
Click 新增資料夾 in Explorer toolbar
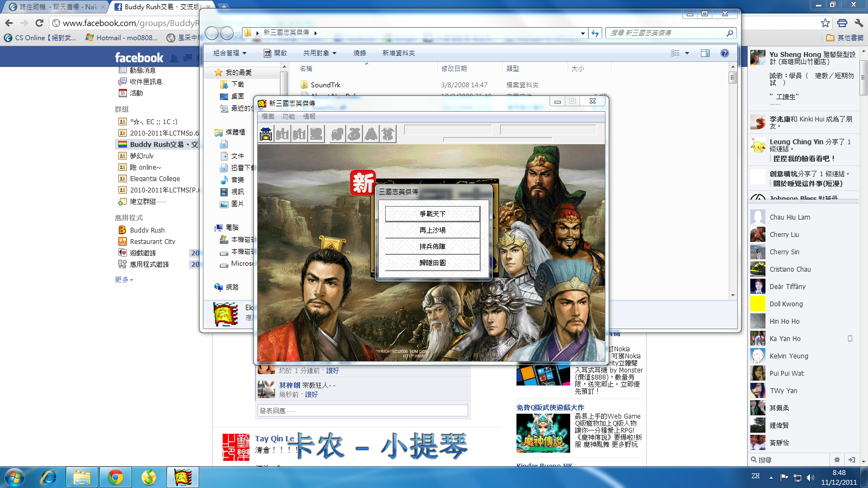(399, 53)
